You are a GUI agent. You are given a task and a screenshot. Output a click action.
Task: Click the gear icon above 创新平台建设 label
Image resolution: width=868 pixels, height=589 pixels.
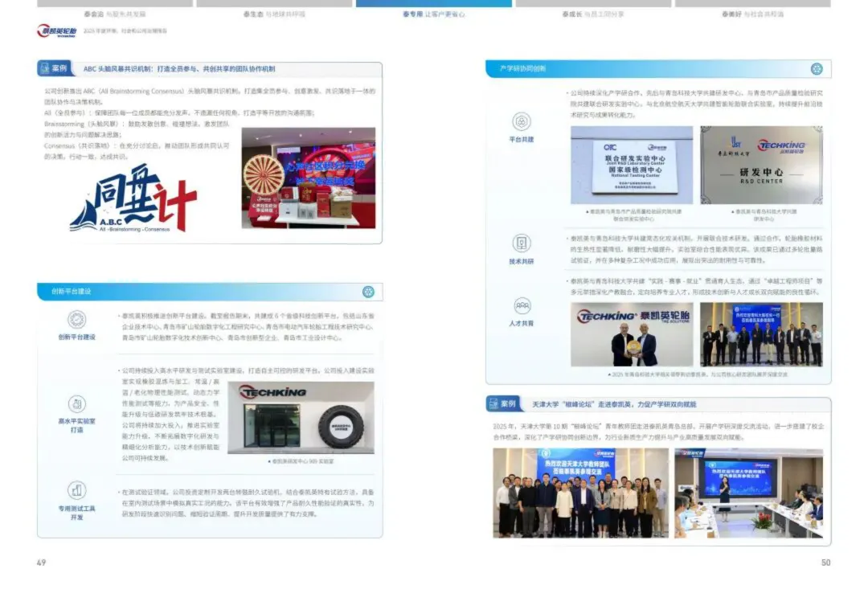77,320
